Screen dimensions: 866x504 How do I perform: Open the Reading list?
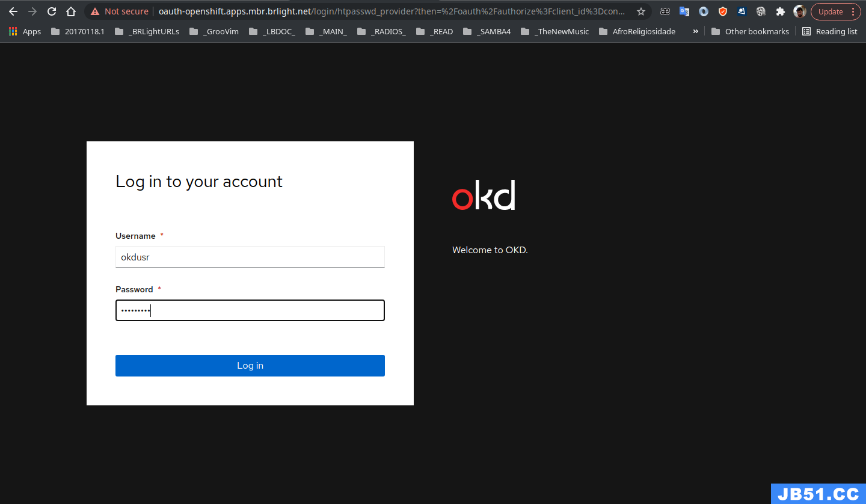coord(830,31)
